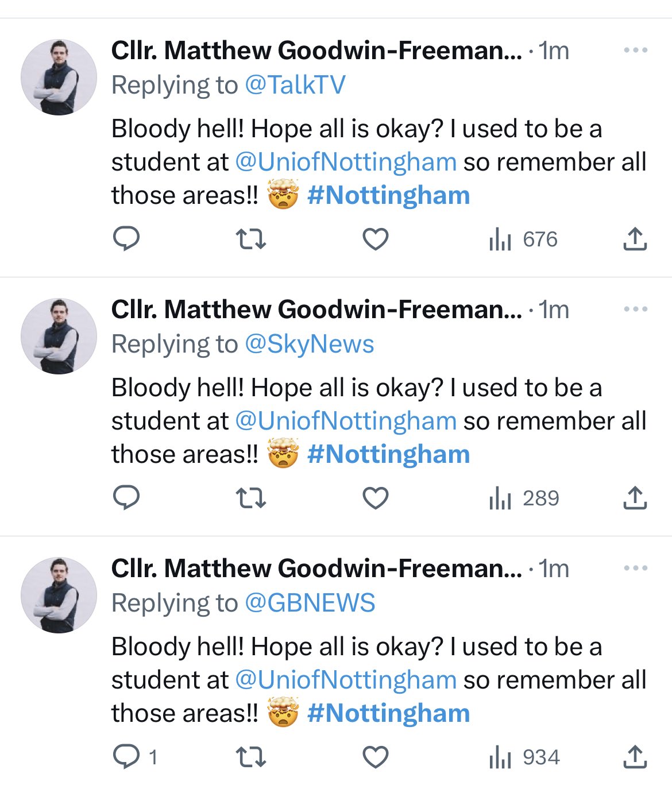This screenshot has height=785, width=672.
Task: Open @UniofNottingham mention in the @SkyNews reply
Action: click(346, 421)
